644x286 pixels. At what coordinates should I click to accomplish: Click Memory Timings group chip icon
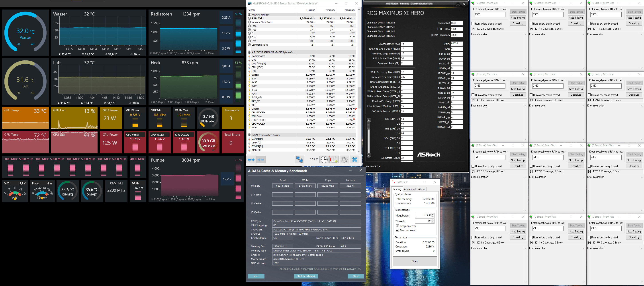249,14
